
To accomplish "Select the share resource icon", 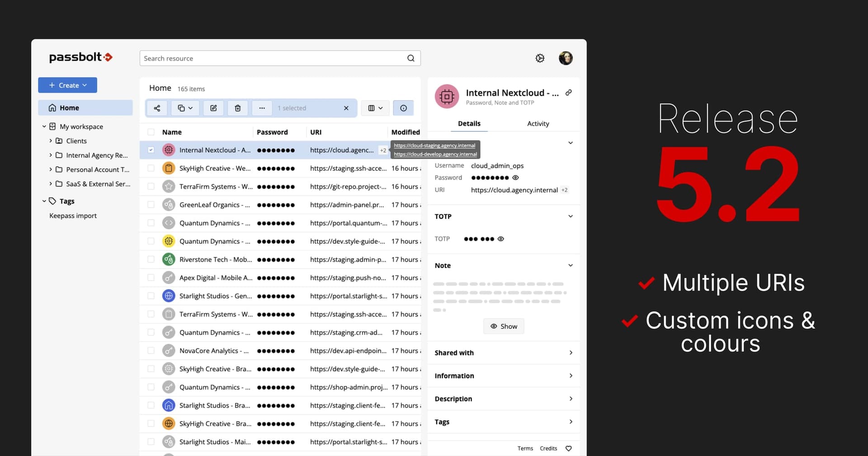I will click(157, 108).
